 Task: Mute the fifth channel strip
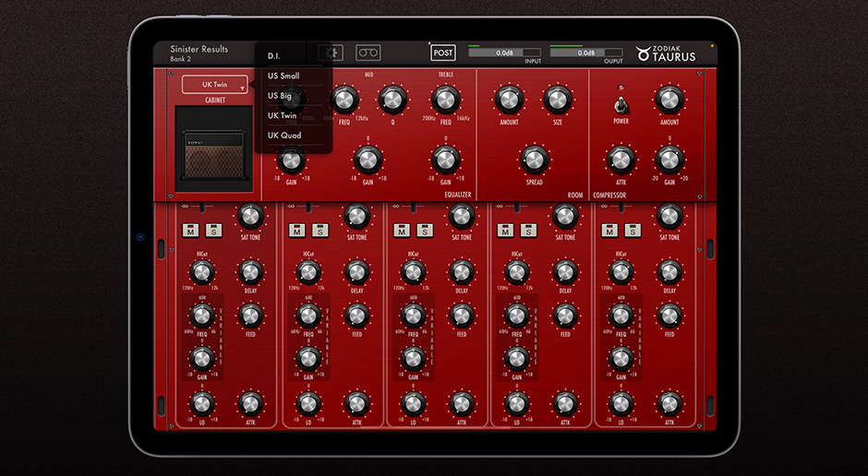[x=609, y=230]
